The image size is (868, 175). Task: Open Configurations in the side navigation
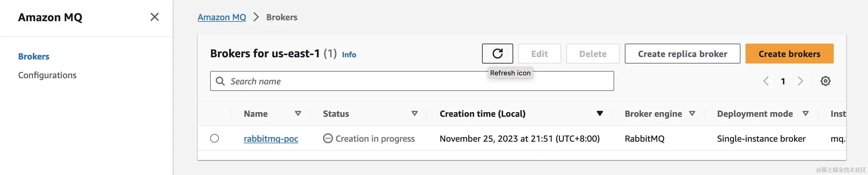click(x=47, y=75)
